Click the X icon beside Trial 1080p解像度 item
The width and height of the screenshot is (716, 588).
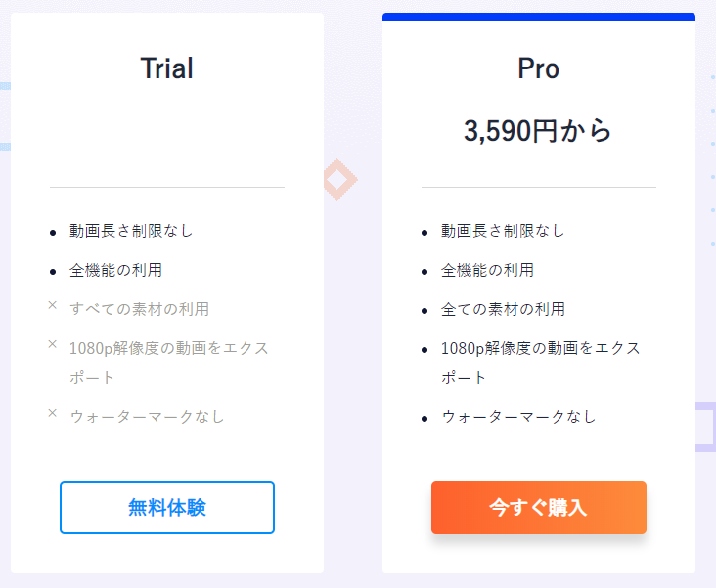[53, 344]
